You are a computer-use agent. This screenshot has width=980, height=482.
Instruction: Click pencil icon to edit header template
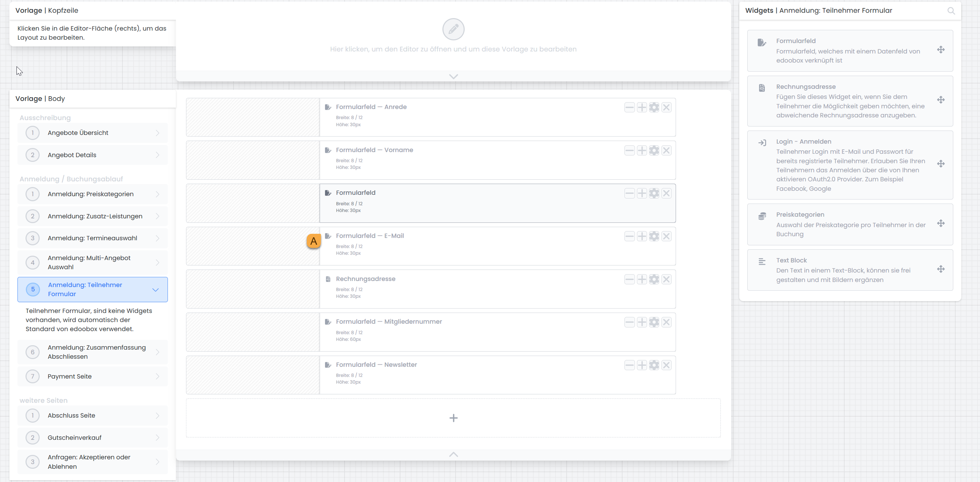pyautogui.click(x=453, y=29)
